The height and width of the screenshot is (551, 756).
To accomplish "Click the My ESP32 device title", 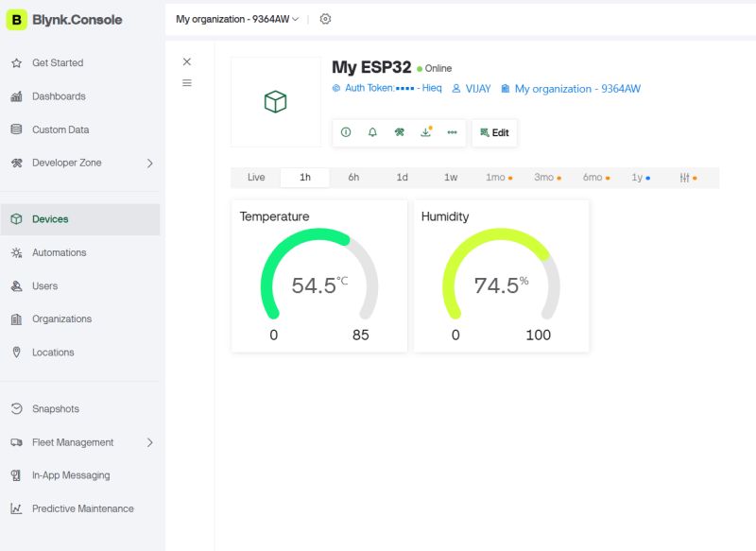I will pos(371,67).
